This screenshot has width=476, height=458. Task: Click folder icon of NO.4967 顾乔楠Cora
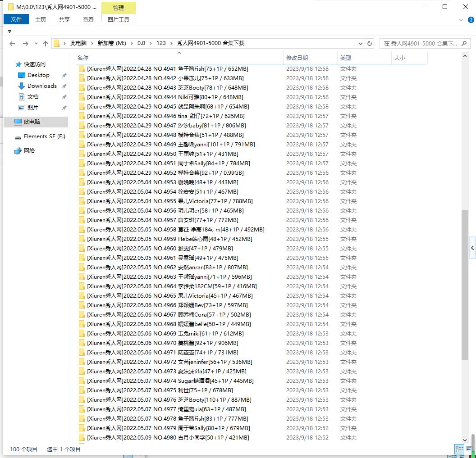coord(82,315)
